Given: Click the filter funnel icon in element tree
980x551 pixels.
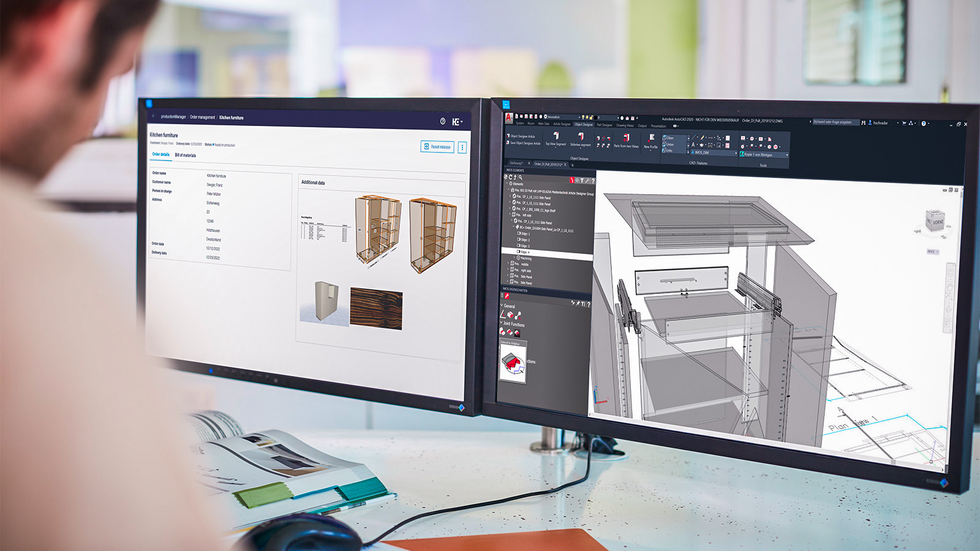Looking at the screenshot, I should click(582, 181).
